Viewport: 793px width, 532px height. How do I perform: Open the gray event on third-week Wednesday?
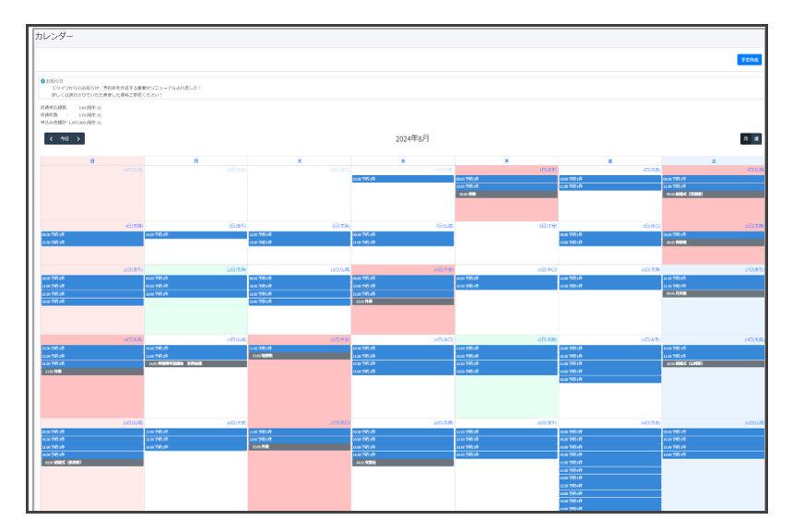click(402, 301)
